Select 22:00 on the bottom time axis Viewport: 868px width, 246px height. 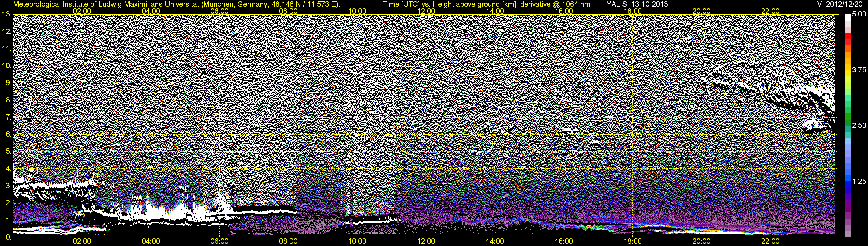coord(770,241)
